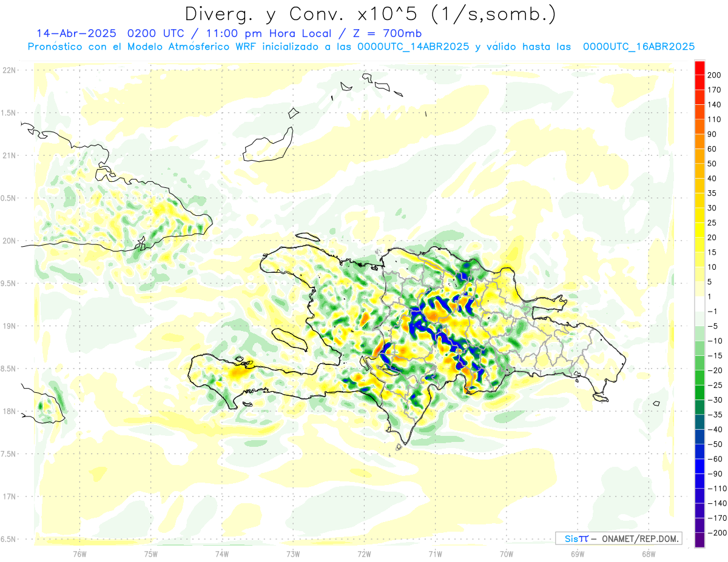Click the red legend swatch above 200
Screen dimensions: 728x562
pyautogui.click(x=700, y=68)
